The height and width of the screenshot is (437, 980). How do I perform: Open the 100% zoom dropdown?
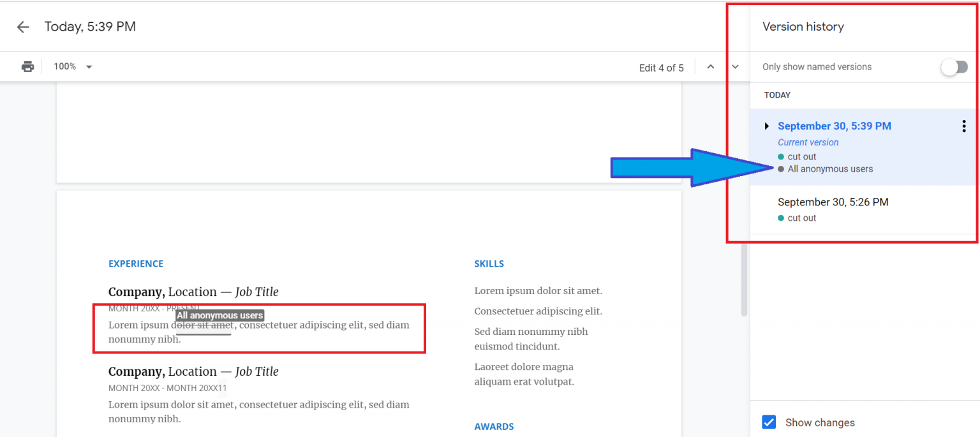[x=73, y=66]
